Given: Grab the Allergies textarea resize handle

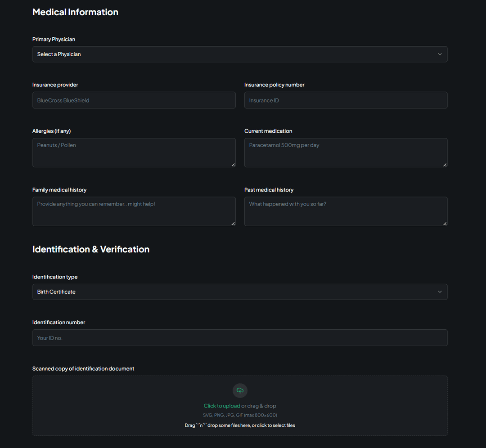Looking at the screenshot, I should (233, 165).
